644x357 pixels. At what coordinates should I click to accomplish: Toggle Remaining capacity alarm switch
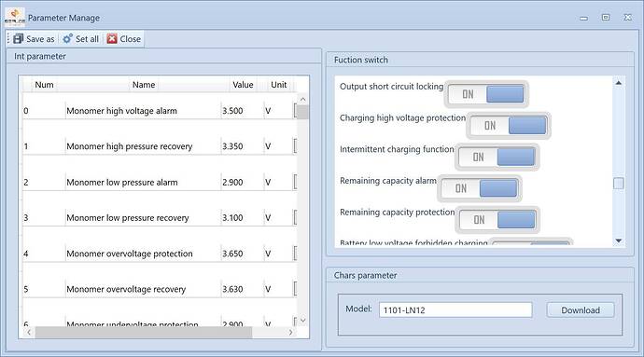(480, 188)
